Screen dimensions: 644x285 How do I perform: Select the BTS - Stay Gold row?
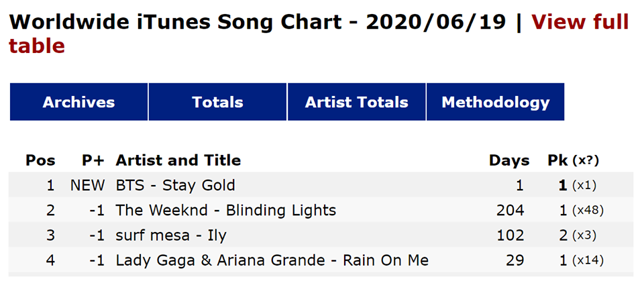click(x=176, y=185)
